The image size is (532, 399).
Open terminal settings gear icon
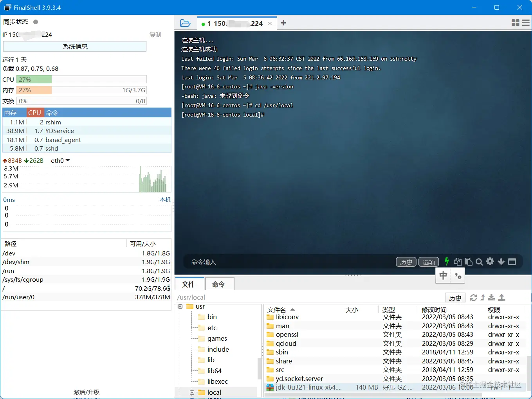tap(490, 261)
